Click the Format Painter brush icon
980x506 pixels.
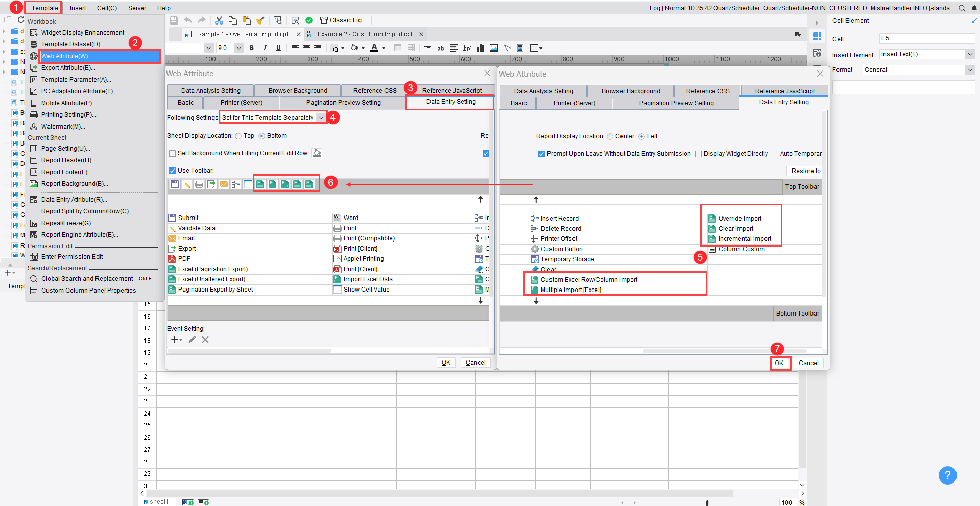point(260,20)
